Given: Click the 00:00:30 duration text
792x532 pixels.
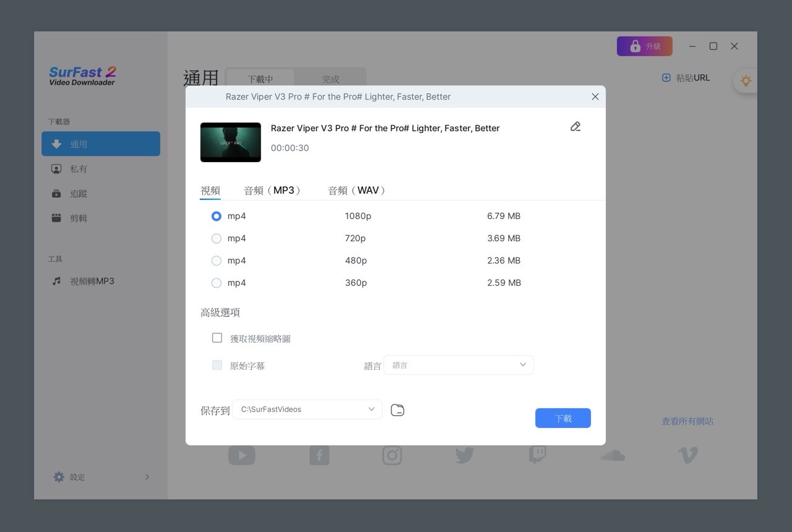Looking at the screenshot, I should (290, 148).
